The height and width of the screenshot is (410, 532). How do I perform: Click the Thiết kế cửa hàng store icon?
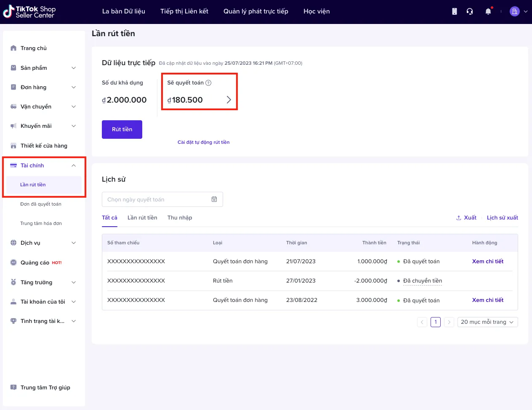(x=13, y=145)
